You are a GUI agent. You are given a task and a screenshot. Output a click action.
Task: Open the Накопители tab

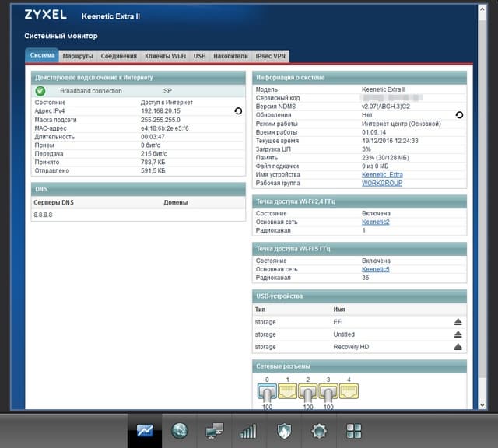(x=230, y=56)
